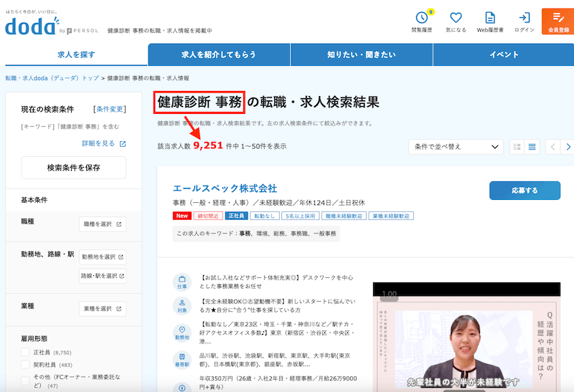574x392 pixels.
Task: Click the ログイン login icon
Action: pyautogui.click(x=524, y=17)
